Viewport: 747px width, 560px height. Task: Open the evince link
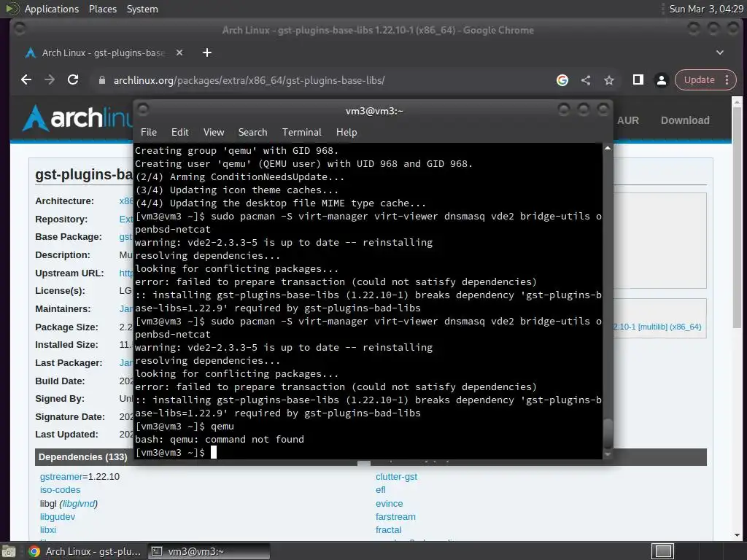tap(389, 504)
